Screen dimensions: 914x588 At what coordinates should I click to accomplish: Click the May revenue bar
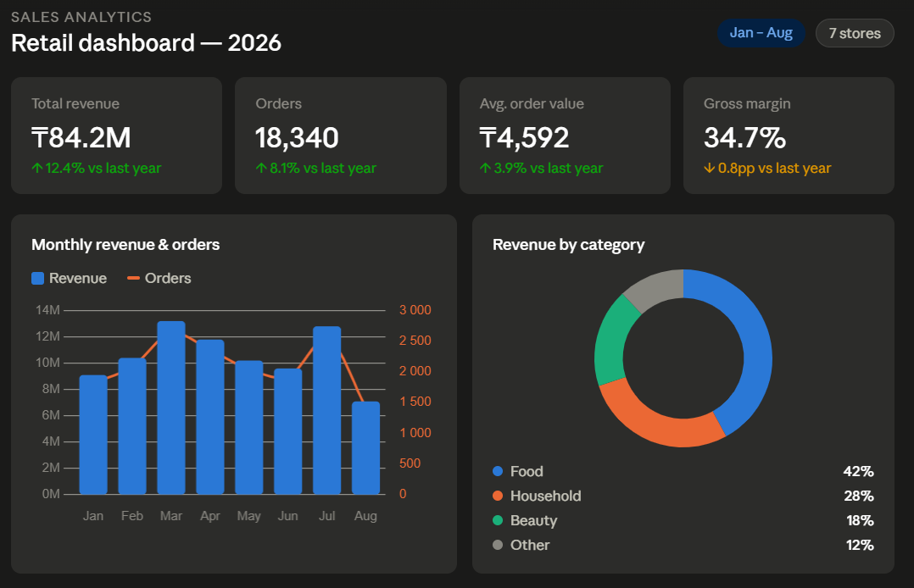tap(249, 427)
